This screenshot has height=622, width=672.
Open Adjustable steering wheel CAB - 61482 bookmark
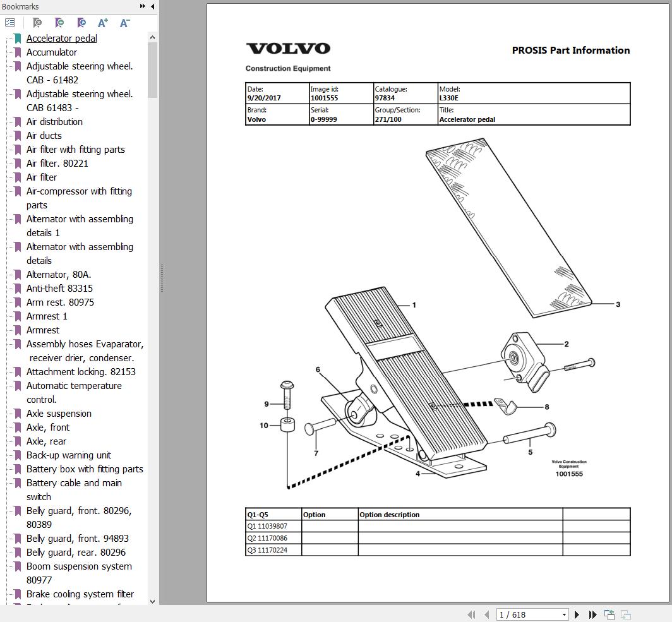coord(80,73)
